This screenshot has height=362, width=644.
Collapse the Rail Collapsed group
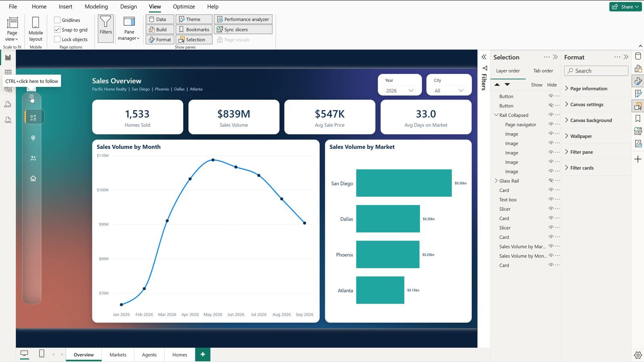click(496, 115)
